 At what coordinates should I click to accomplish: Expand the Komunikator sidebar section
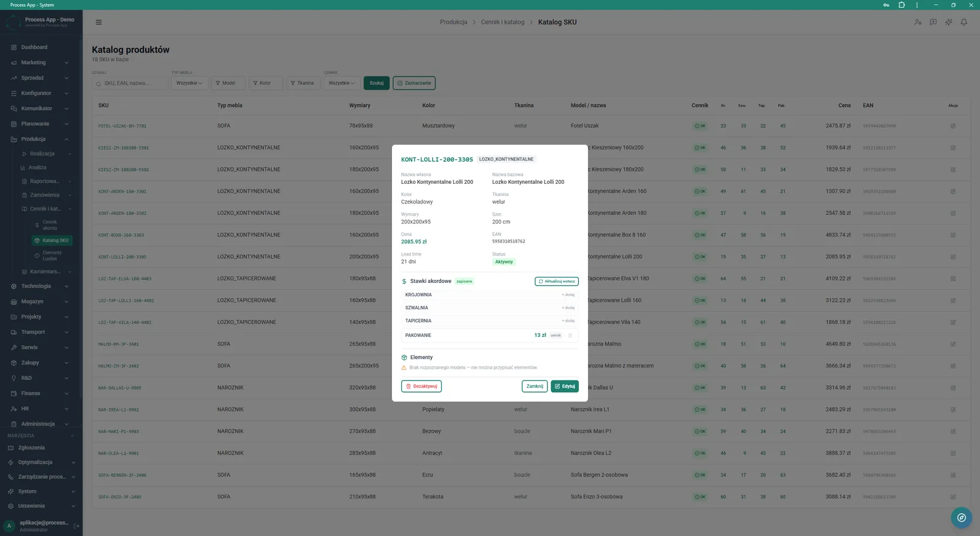40,108
